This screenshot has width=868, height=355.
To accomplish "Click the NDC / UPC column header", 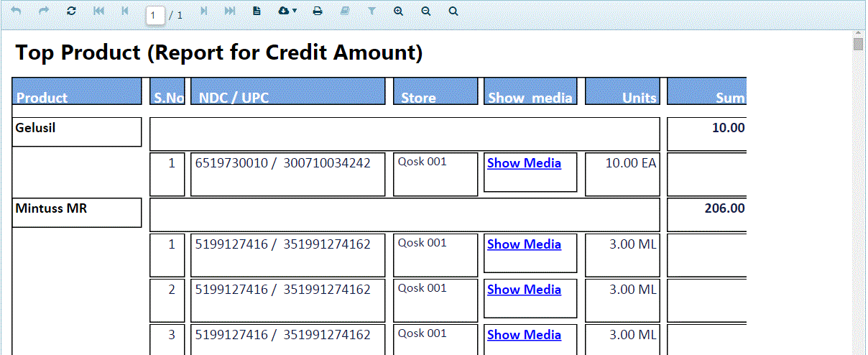I will [x=288, y=91].
